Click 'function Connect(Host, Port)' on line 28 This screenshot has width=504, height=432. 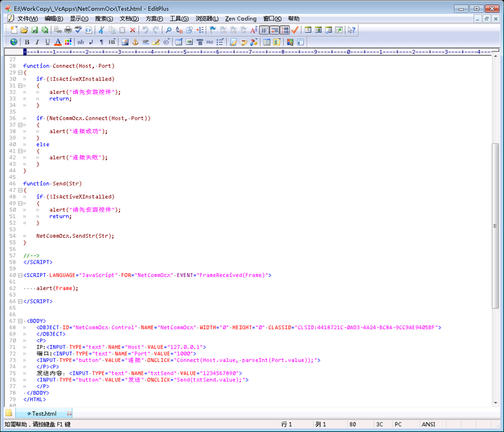[69, 66]
